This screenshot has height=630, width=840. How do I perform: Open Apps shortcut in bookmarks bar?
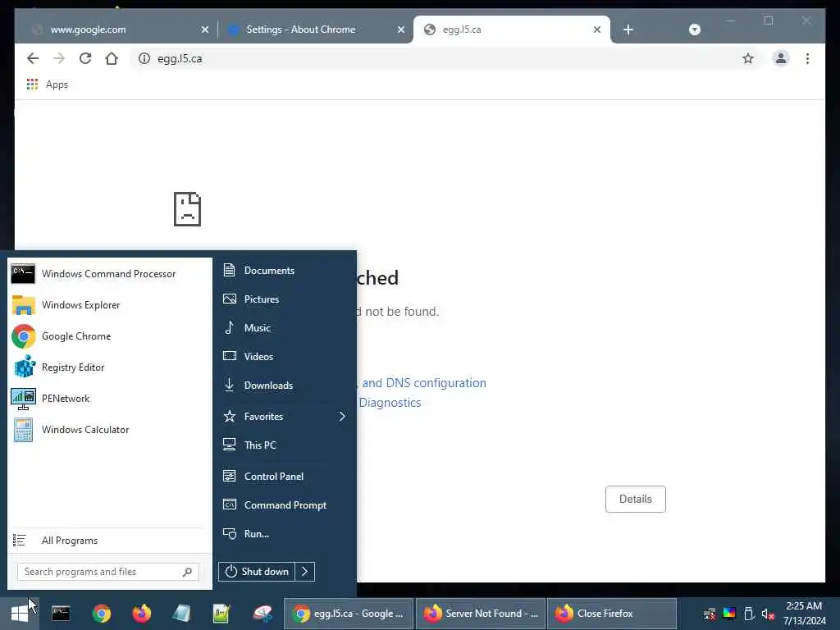tap(47, 84)
